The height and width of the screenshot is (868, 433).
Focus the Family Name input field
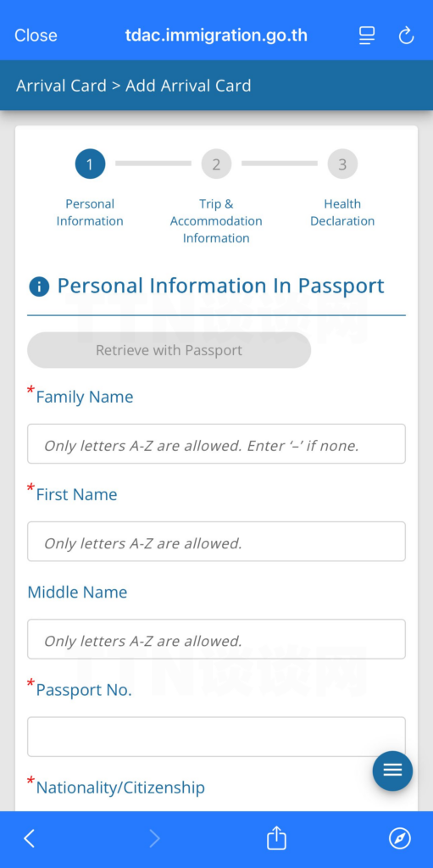point(217,444)
